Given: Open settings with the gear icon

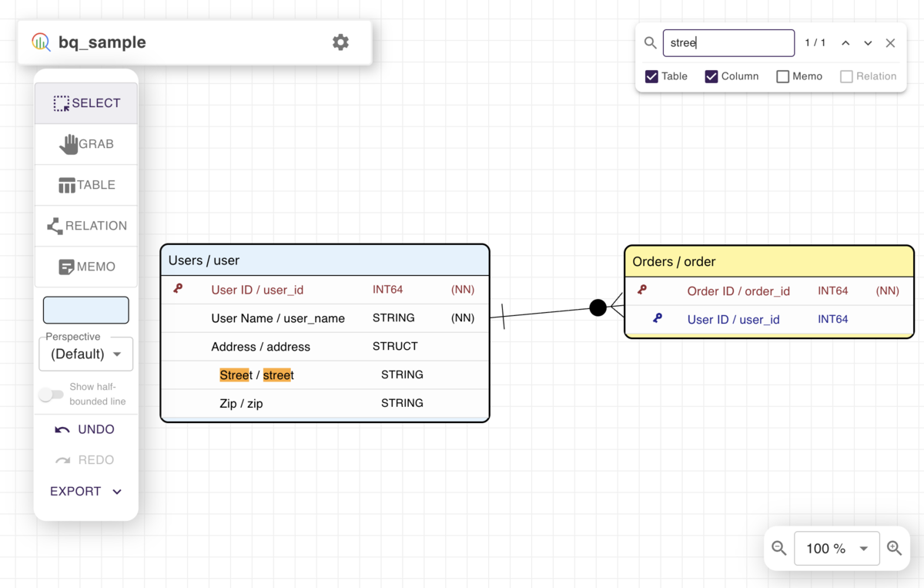Looking at the screenshot, I should (340, 42).
